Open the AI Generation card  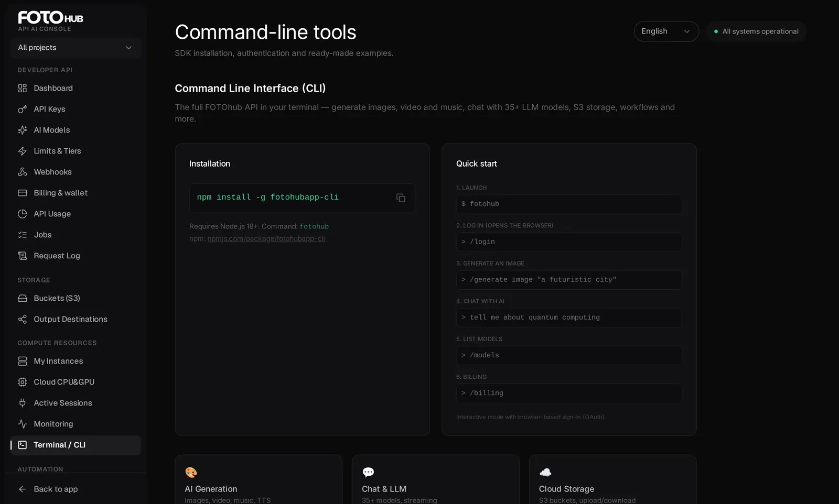[x=259, y=479]
